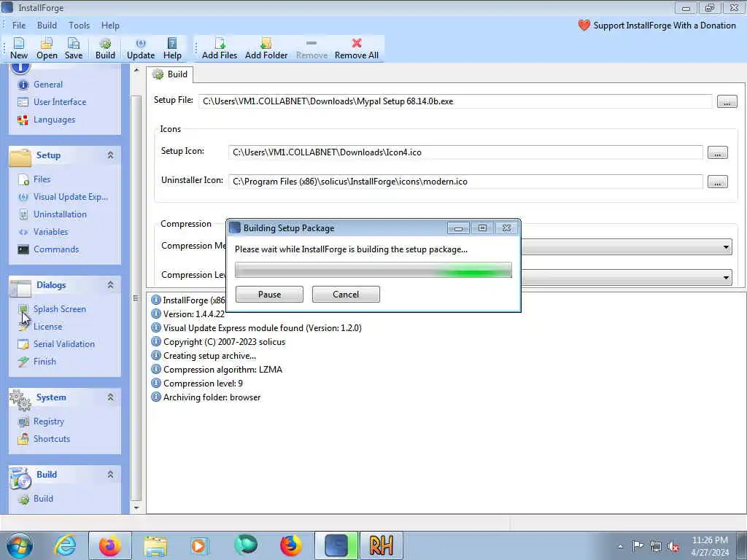Open Internet Explorer from taskbar

[65, 545]
